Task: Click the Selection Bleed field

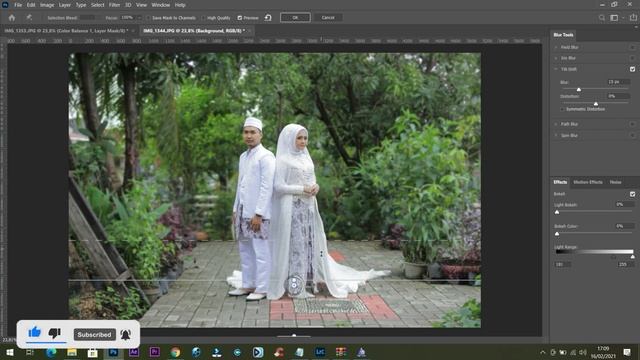Action: click(86, 18)
